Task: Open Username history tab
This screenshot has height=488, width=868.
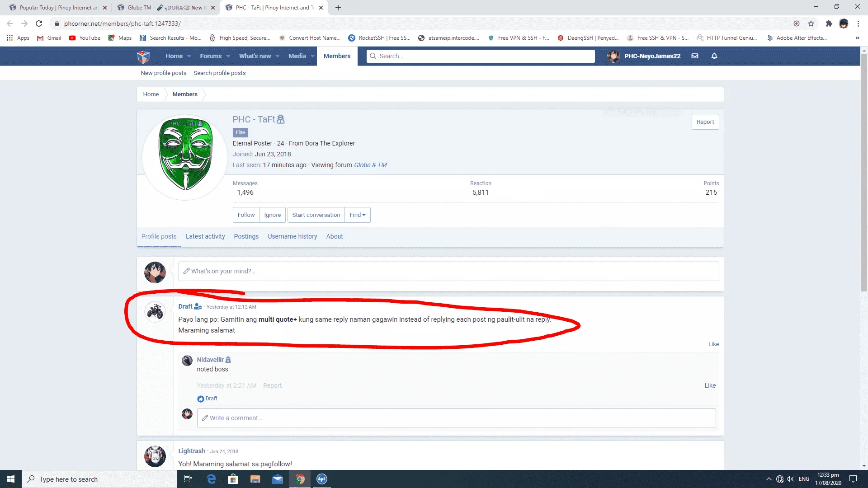Action: pos(292,236)
